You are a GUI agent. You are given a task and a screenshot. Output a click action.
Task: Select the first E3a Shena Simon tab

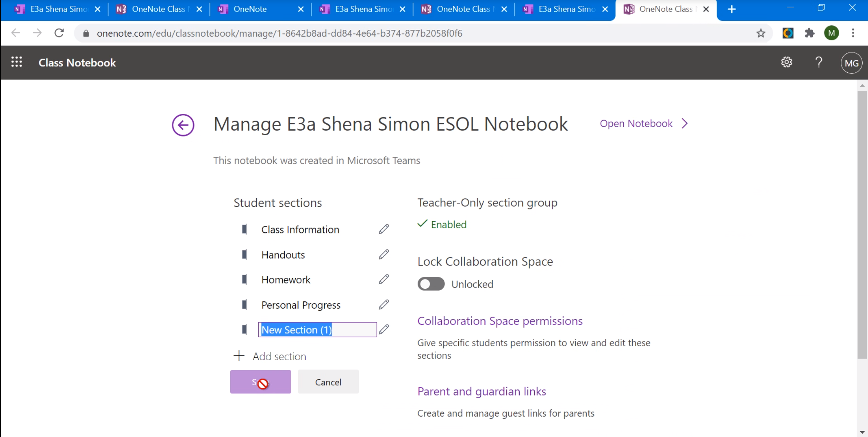[x=58, y=9]
